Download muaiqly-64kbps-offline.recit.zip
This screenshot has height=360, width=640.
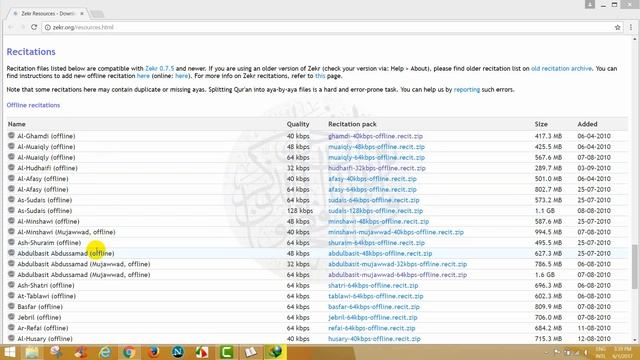click(x=376, y=157)
